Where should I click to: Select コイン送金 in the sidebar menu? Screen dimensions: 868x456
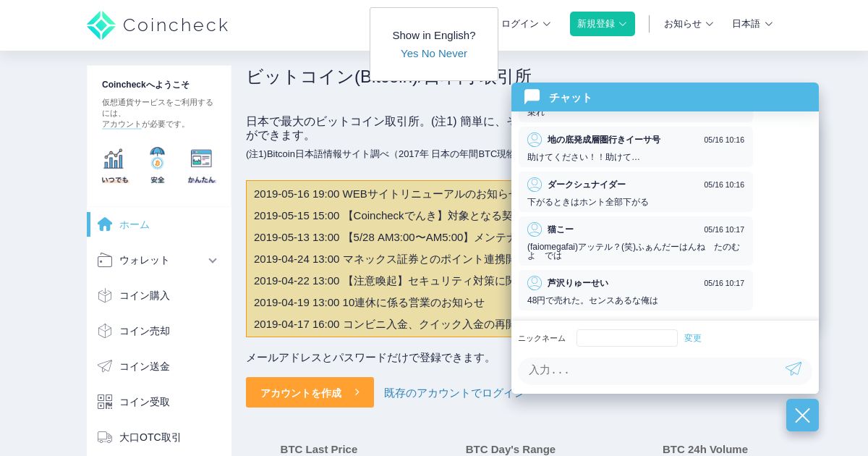point(159,366)
